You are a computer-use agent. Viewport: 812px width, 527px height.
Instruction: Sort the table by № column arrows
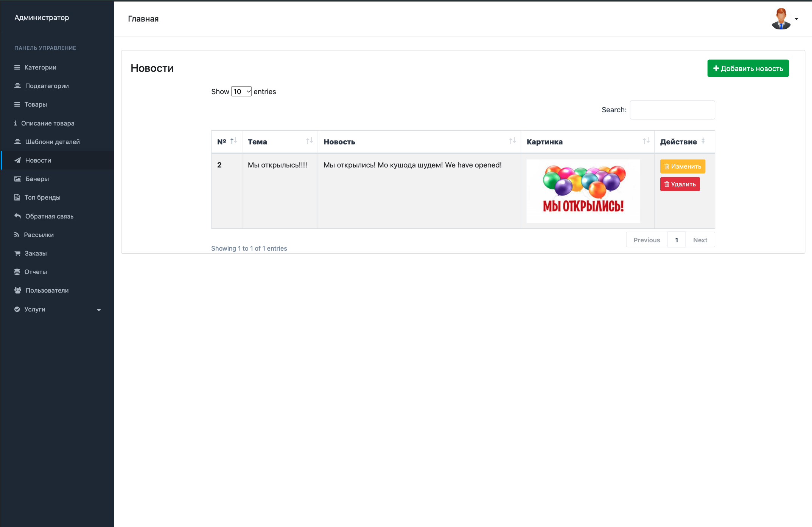click(x=233, y=141)
